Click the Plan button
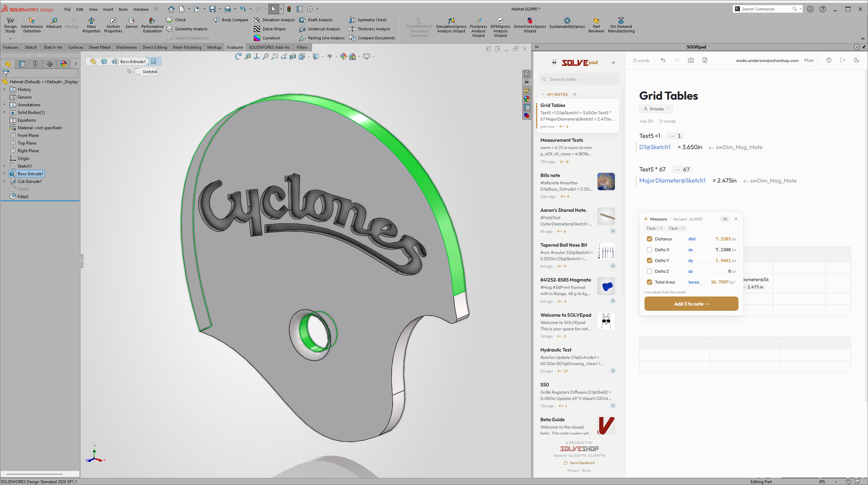This screenshot has height=485, width=868. [x=809, y=60]
